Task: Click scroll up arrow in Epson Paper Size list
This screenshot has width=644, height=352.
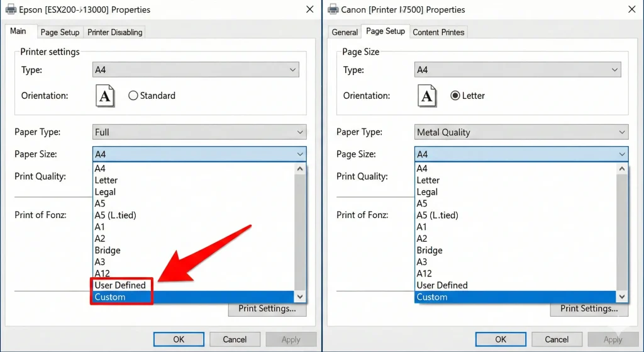Action: [300, 169]
